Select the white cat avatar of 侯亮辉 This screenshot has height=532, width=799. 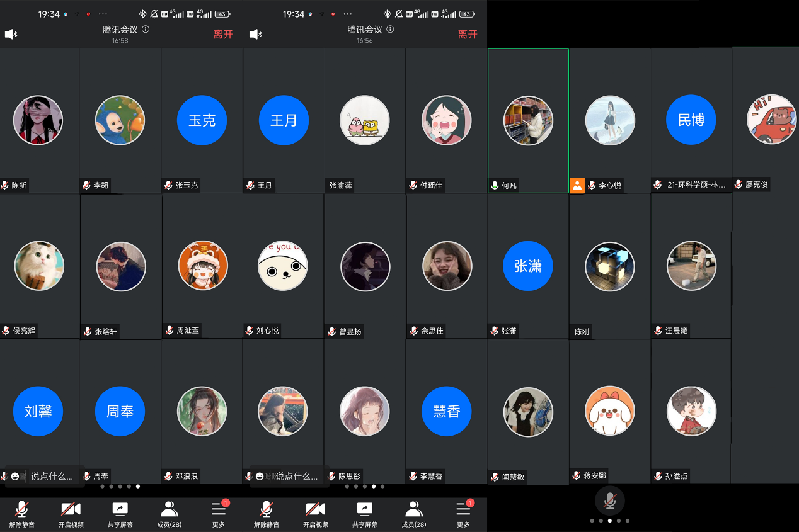(39, 266)
